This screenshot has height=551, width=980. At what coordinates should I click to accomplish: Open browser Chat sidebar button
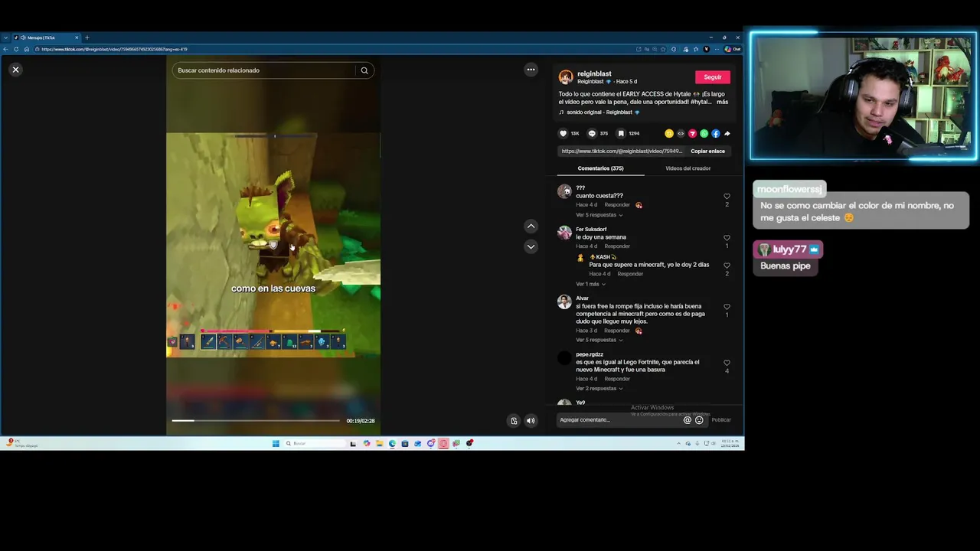pos(733,49)
